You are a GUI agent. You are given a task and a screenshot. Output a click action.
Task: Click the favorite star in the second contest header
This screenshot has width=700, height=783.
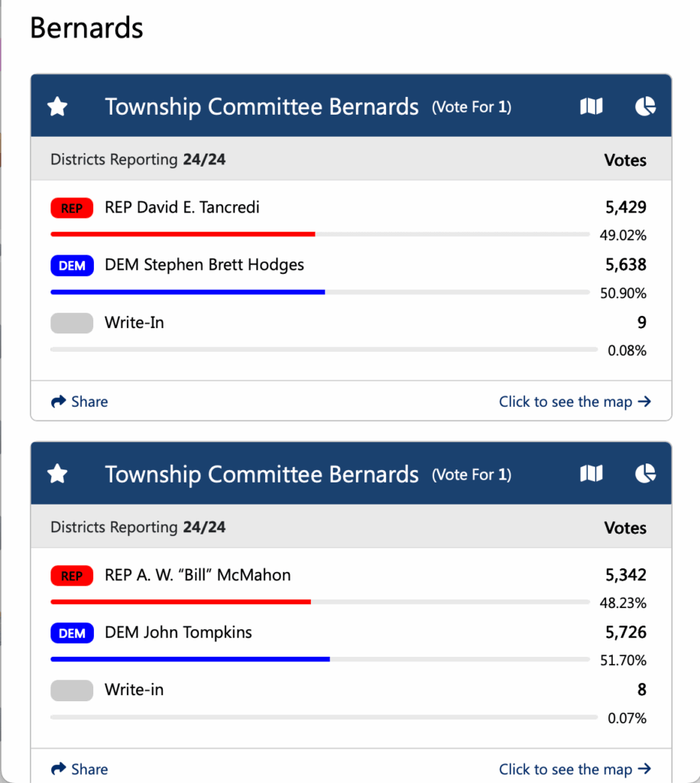57,475
